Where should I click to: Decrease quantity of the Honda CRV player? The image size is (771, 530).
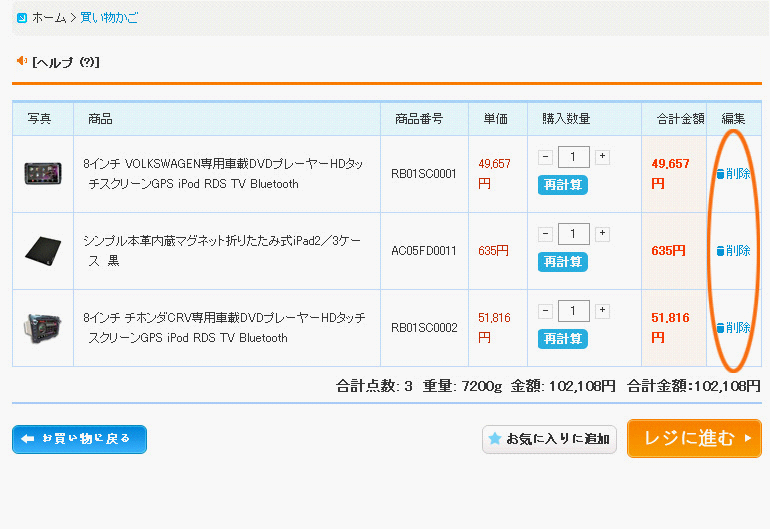point(545,311)
